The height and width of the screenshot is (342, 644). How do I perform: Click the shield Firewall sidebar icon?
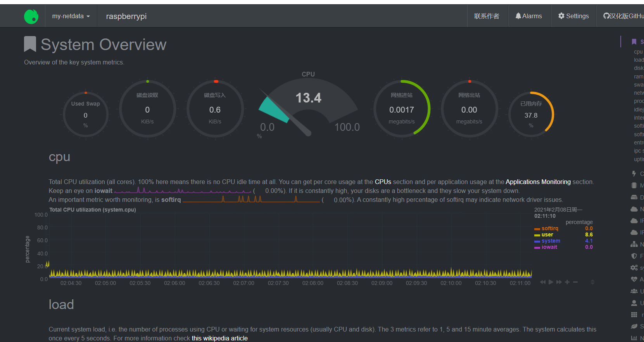point(634,256)
